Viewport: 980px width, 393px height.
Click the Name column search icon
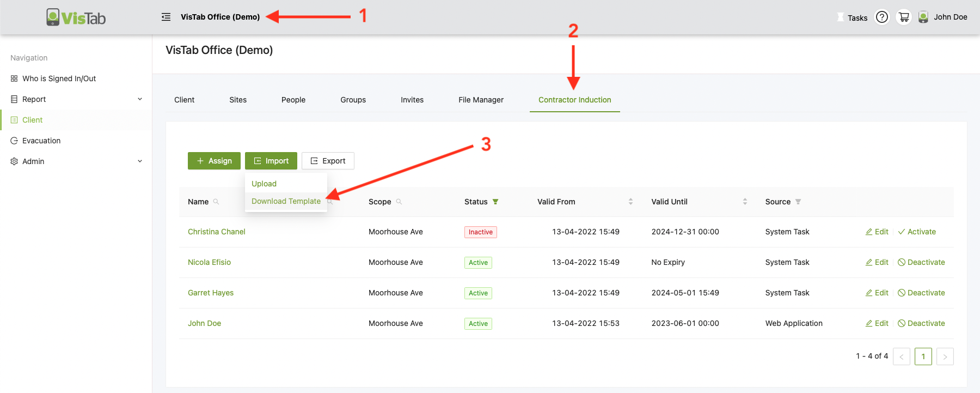(x=216, y=202)
